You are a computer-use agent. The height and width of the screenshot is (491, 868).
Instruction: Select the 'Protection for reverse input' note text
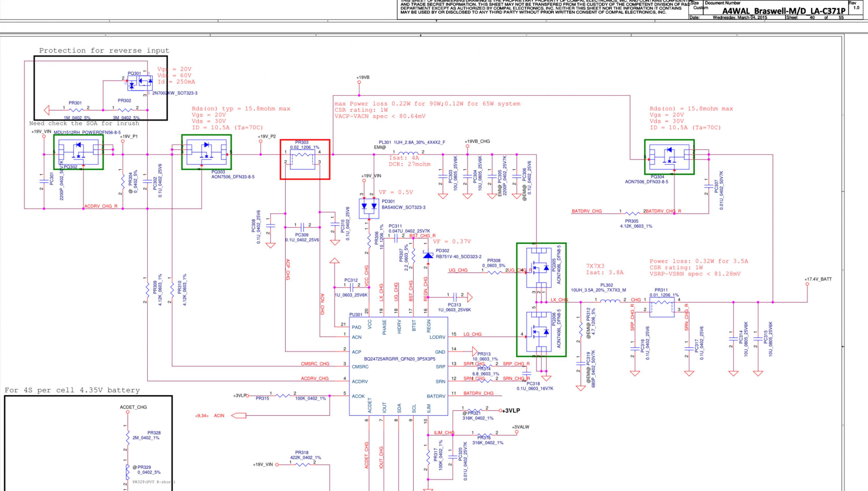point(104,51)
